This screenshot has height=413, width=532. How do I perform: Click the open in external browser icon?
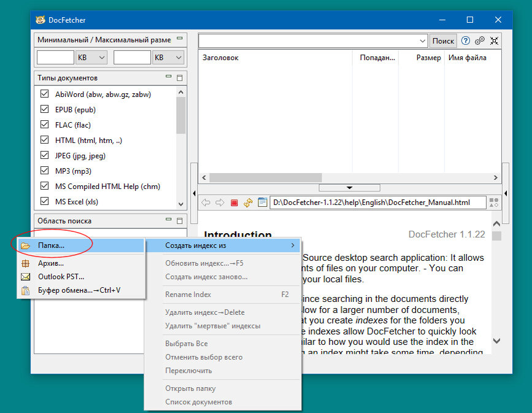tap(262, 203)
